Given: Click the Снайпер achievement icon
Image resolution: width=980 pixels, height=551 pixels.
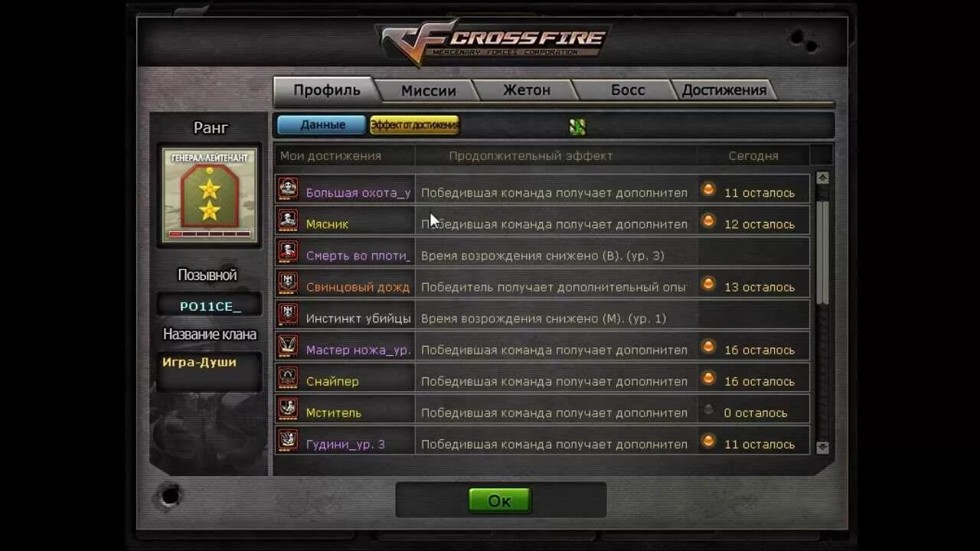Looking at the screenshot, I should [288, 377].
